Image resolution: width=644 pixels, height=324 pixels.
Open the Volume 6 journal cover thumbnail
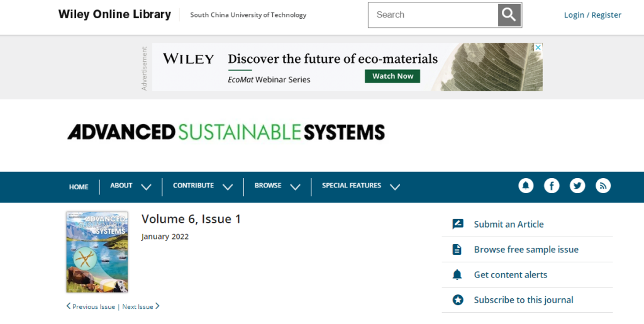click(97, 252)
